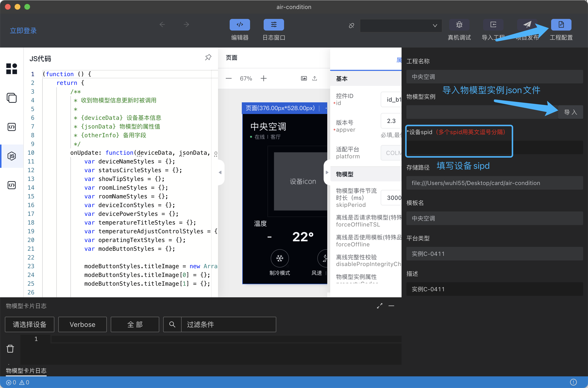Viewport: 588px width, 388px height.
Task: Click the 存储路径 file path field
Action: pyautogui.click(x=494, y=183)
